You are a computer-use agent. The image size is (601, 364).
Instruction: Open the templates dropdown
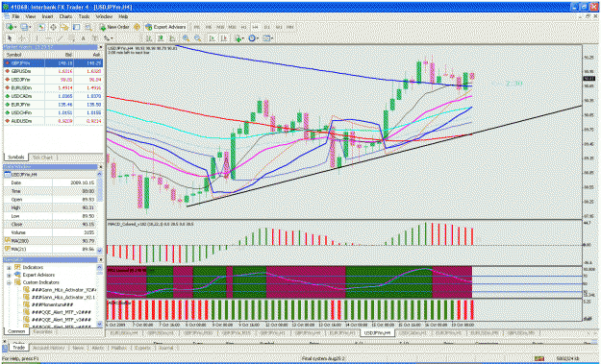pyautogui.click(x=267, y=38)
